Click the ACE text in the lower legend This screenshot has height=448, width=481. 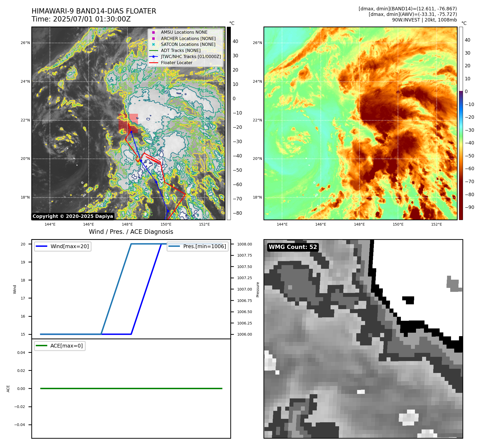(67, 346)
